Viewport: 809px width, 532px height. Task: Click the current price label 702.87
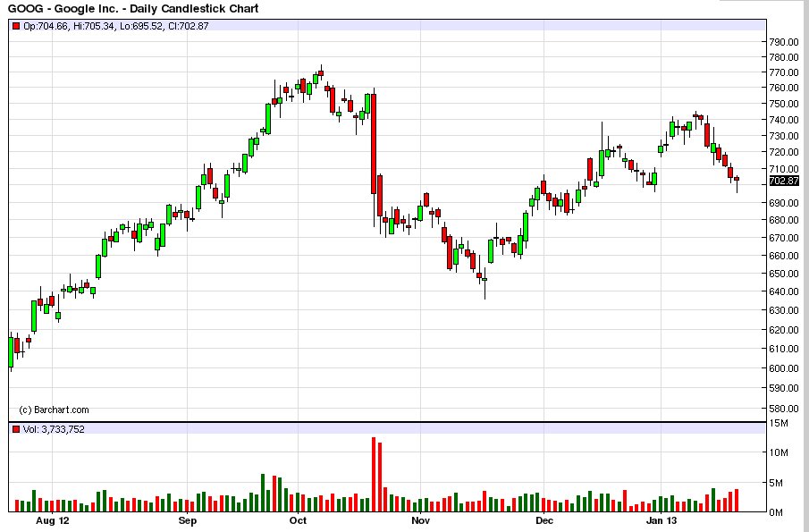coord(784,182)
